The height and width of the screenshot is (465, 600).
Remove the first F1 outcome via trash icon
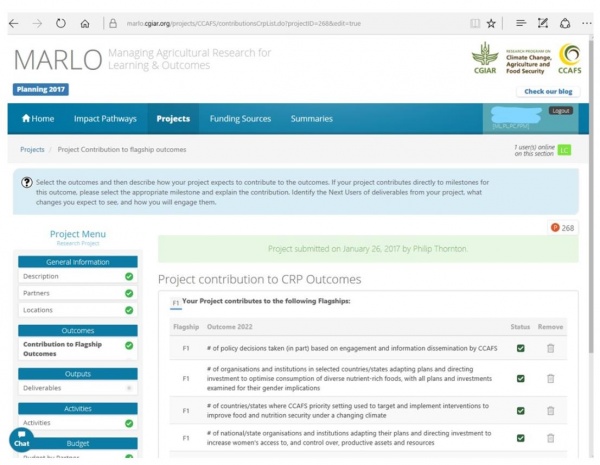click(x=549, y=348)
